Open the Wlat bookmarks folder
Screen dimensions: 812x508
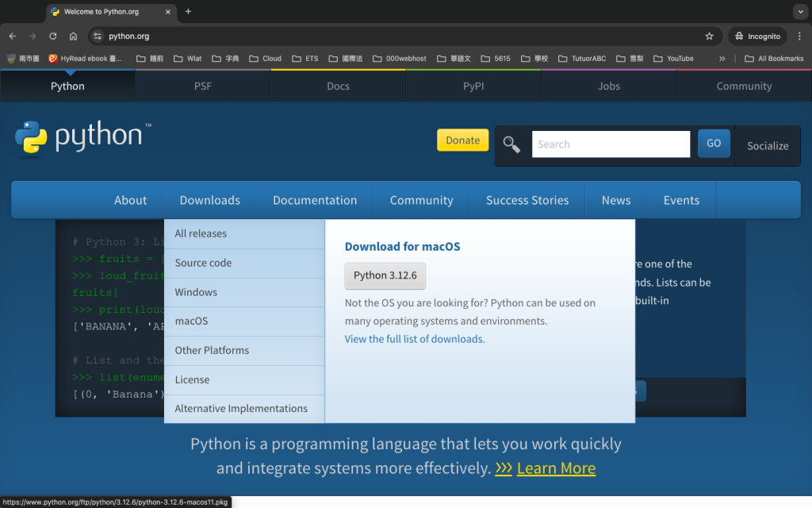pyautogui.click(x=187, y=59)
